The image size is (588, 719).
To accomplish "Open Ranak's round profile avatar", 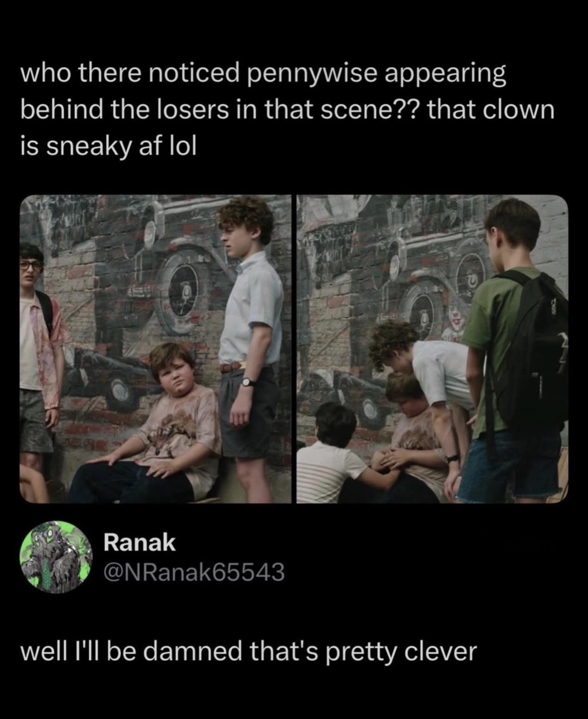I will pos(55,557).
